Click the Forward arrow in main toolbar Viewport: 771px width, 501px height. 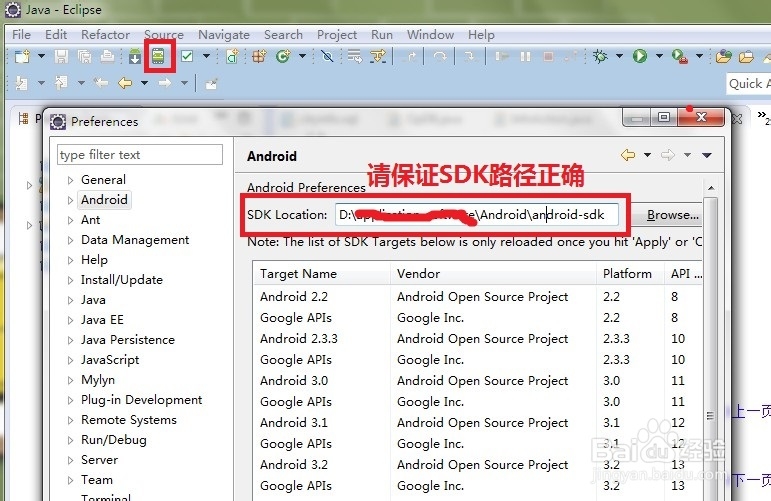165,83
